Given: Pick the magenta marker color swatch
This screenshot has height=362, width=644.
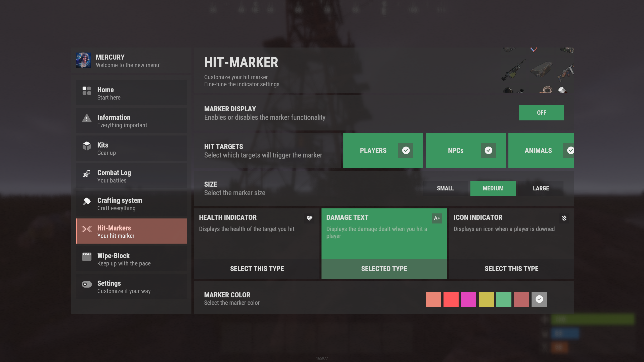Looking at the screenshot, I should (x=469, y=299).
